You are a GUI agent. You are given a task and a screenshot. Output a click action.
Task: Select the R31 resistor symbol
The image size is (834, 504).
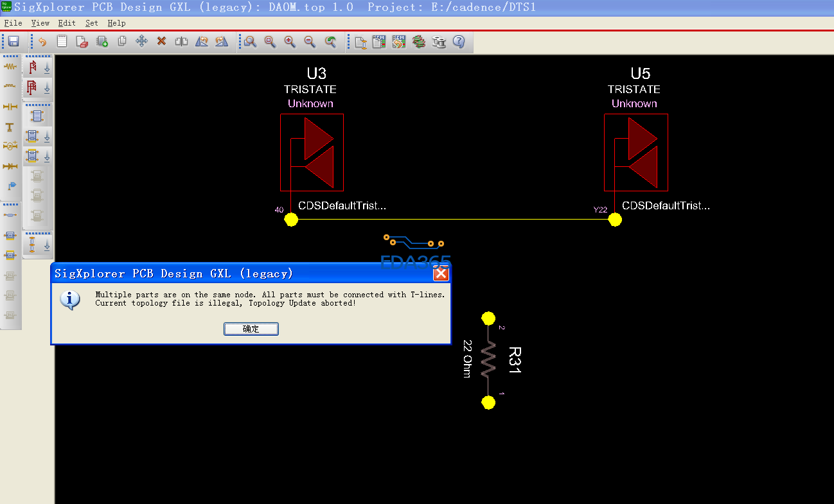tap(488, 360)
